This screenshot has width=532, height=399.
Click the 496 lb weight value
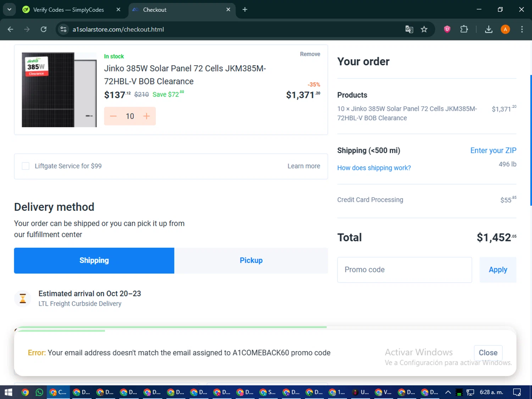point(508,164)
